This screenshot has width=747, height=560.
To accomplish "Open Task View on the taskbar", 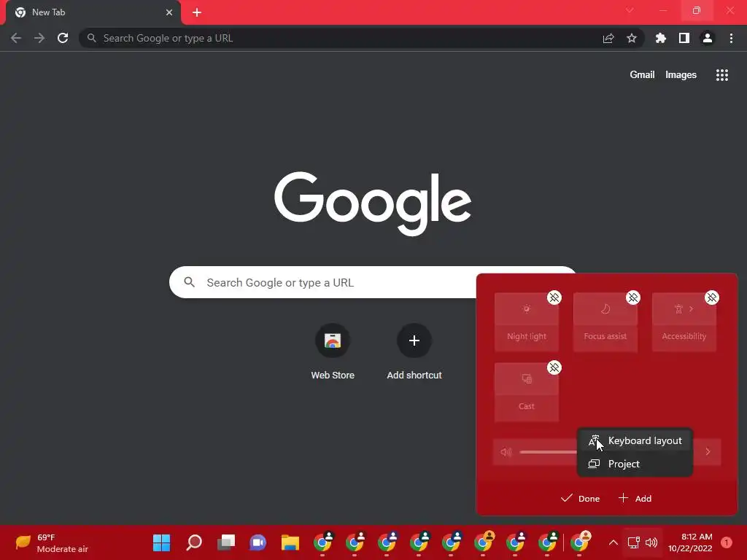I will tap(226, 542).
